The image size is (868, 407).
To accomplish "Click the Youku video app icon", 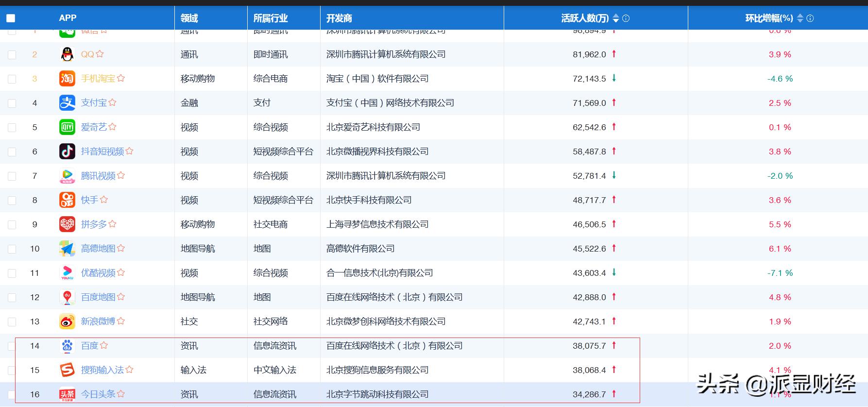I will 67,272.
